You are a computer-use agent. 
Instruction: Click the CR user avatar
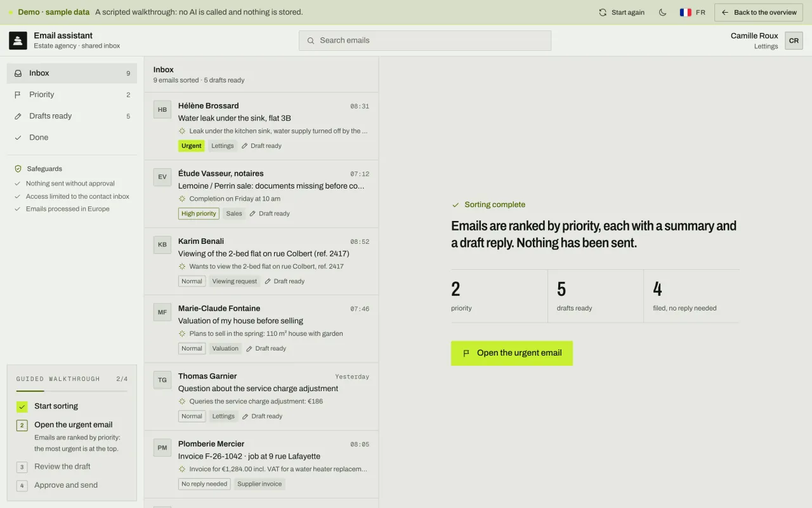click(794, 41)
